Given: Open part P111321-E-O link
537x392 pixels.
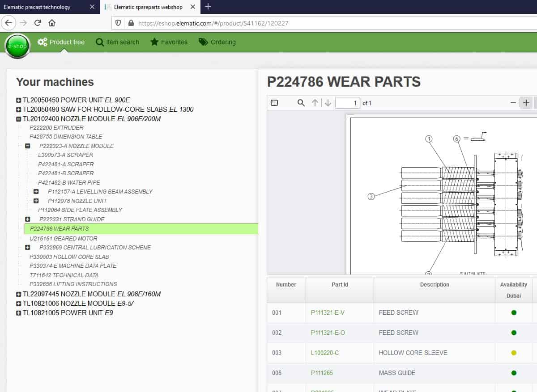Looking at the screenshot, I should coord(328,333).
